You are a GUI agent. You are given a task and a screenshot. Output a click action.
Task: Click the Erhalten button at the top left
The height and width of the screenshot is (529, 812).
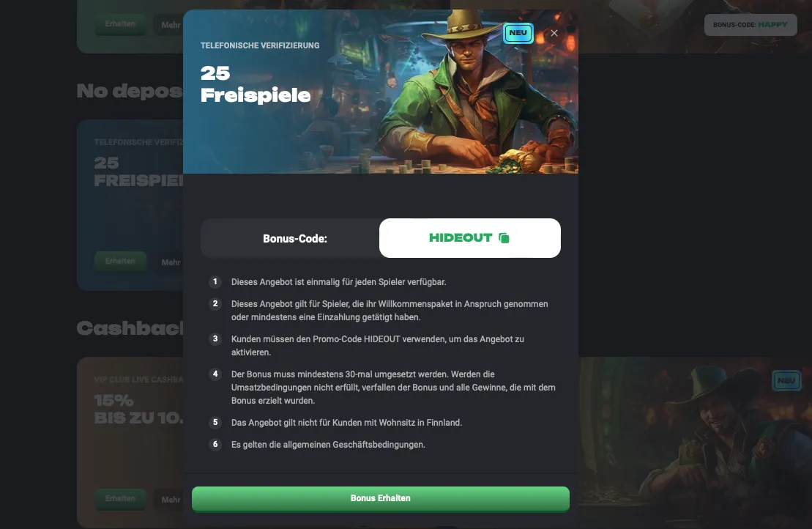[x=120, y=24]
